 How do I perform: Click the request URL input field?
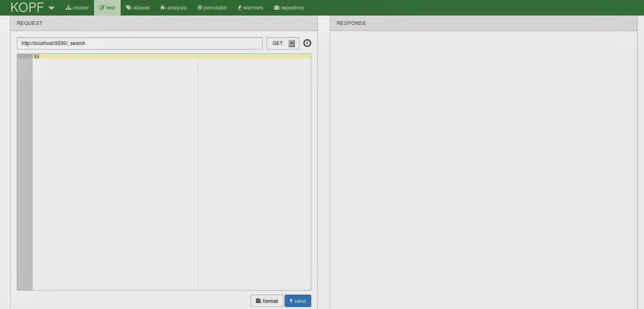[139, 43]
